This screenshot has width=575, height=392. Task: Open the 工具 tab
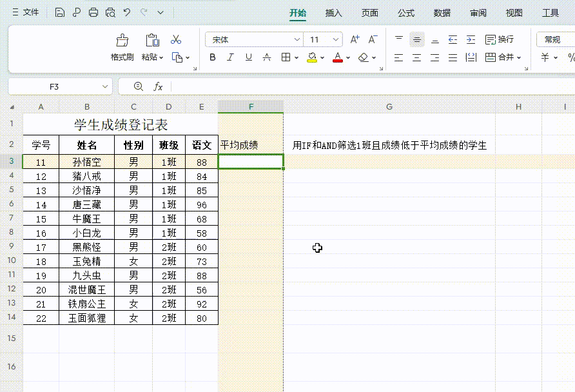(x=551, y=13)
